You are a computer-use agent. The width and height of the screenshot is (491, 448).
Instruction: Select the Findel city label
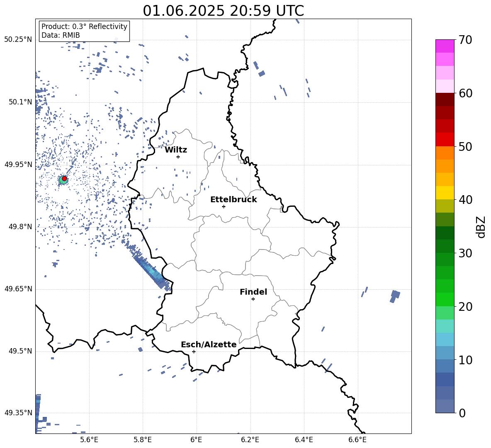point(253,292)
